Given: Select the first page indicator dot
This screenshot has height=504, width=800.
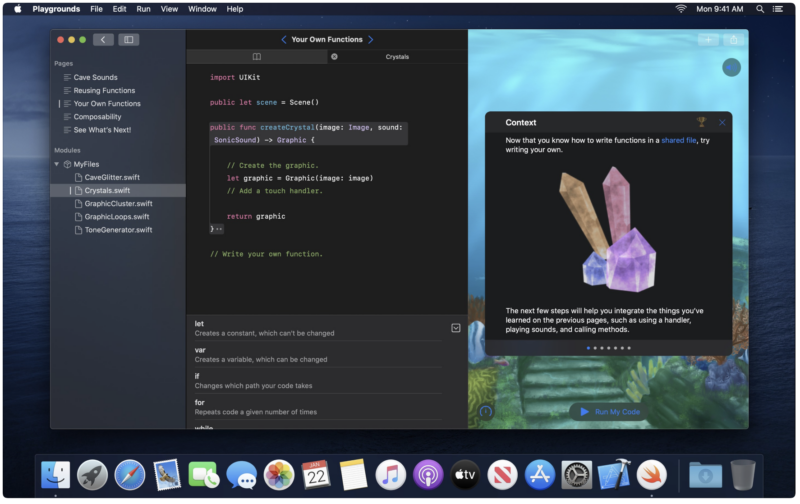Looking at the screenshot, I should click(x=588, y=348).
